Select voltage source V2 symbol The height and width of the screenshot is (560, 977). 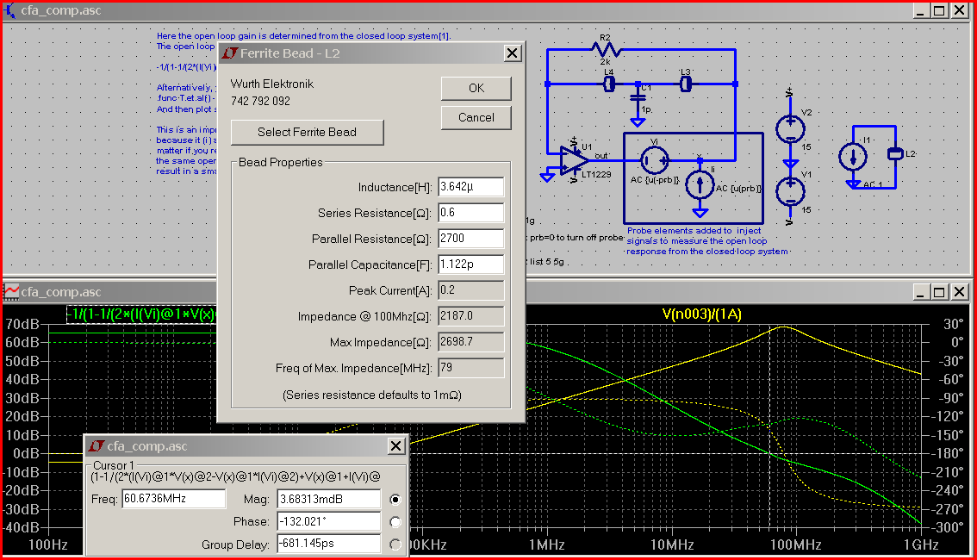click(790, 129)
